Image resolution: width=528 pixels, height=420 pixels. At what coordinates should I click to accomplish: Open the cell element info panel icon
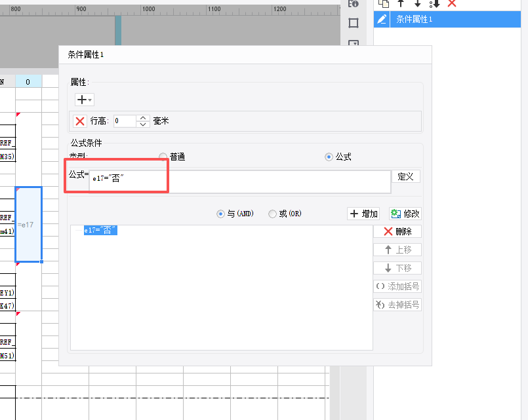point(354,4)
